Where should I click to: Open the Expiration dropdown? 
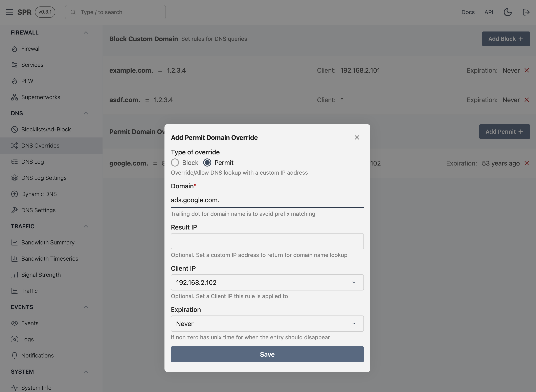267,323
